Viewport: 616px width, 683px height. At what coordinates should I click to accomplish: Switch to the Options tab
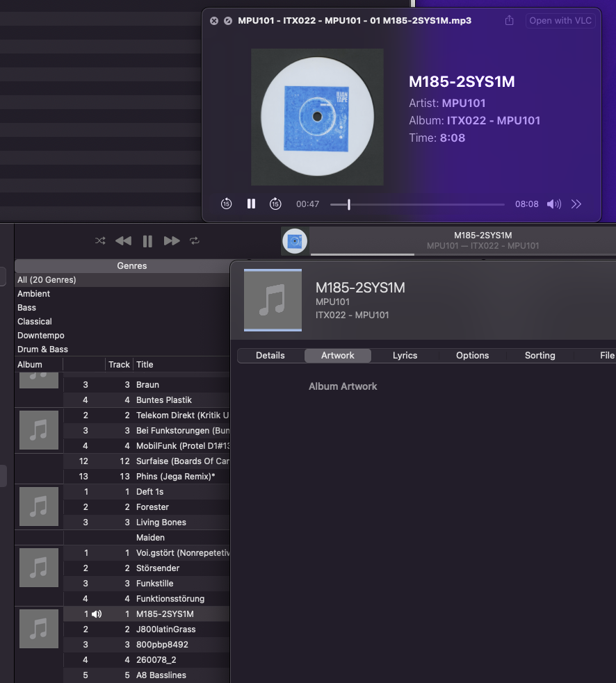tap(471, 355)
